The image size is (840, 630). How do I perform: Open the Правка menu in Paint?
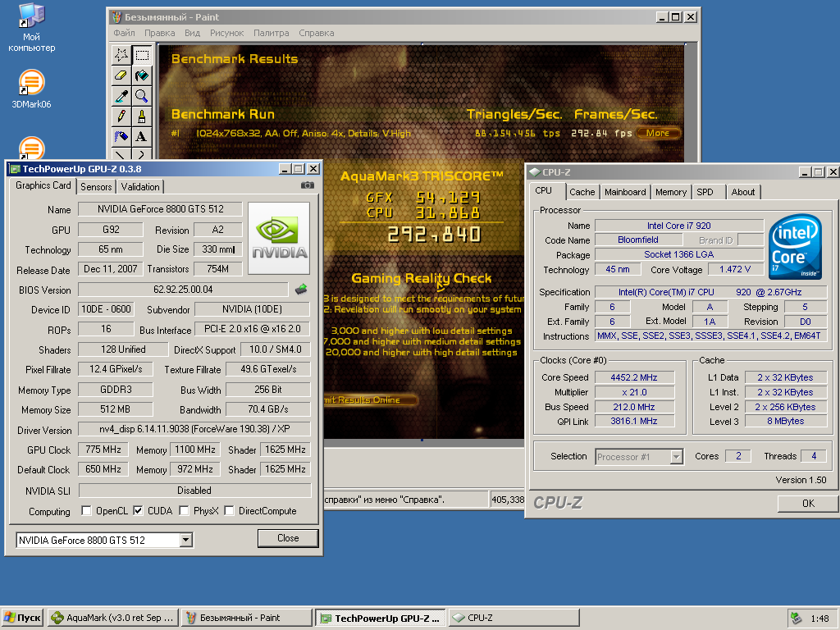[160, 33]
